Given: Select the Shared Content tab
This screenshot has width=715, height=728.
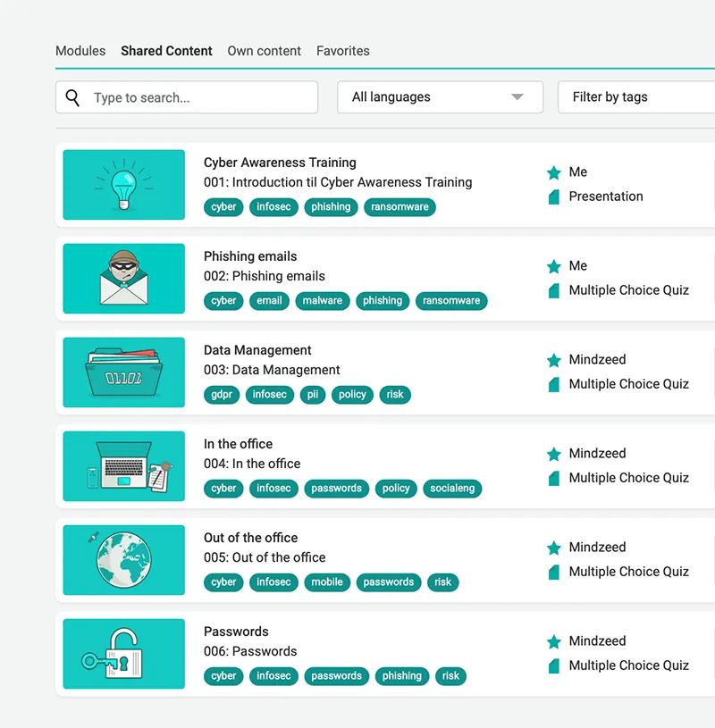Looking at the screenshot, I should pyautogui.click(x=166, y=51).
